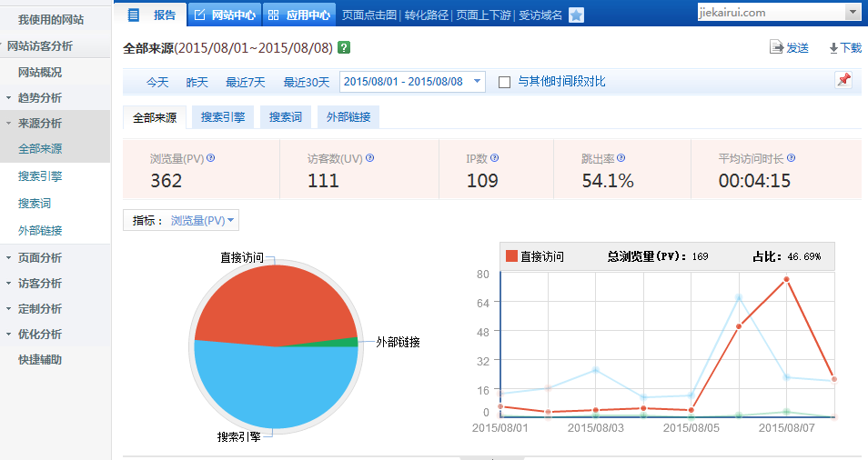Viewport: 868px width, 460px height.
Task: Switch to the 搜索词 tab
Action: 285,117
